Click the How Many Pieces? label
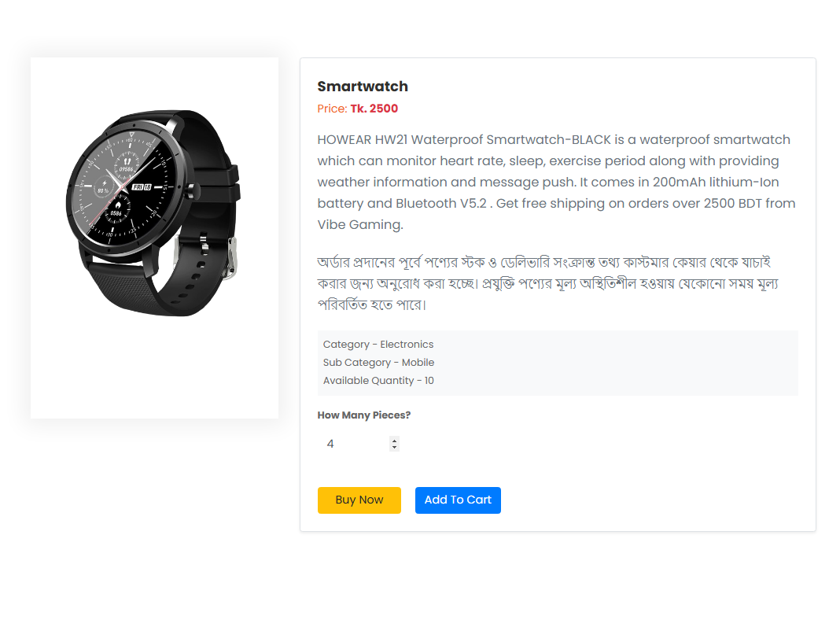The image size is (840, 631). click(x=363, y=415)
